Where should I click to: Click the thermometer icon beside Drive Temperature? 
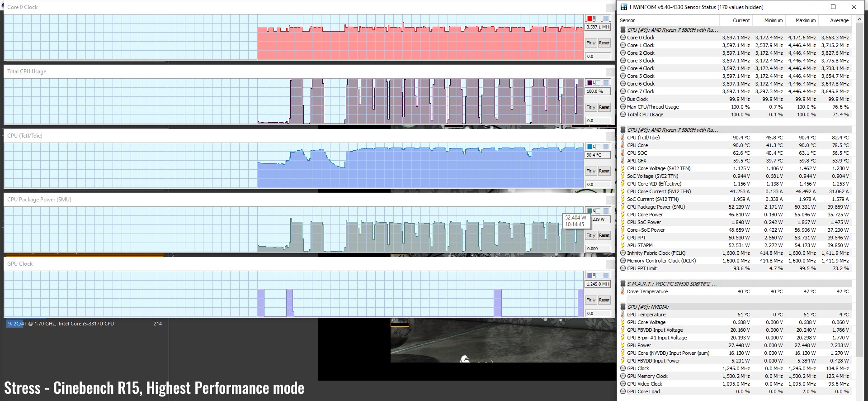pyautogui.click(x=623, y=291)
